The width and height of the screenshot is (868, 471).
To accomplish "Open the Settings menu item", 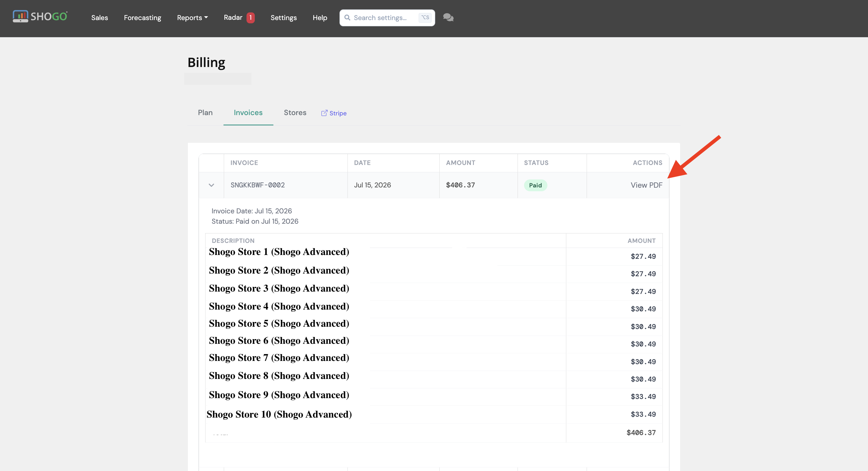I will click(284, 17).
